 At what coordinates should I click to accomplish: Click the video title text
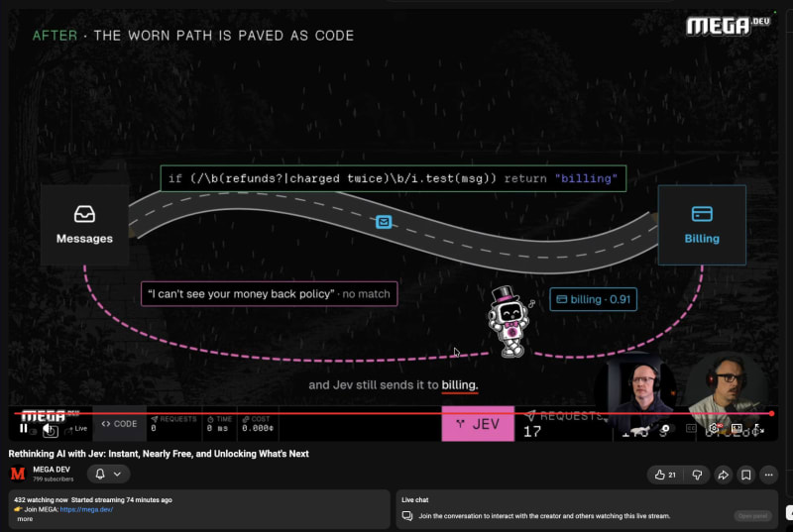[x=159, y=454]
